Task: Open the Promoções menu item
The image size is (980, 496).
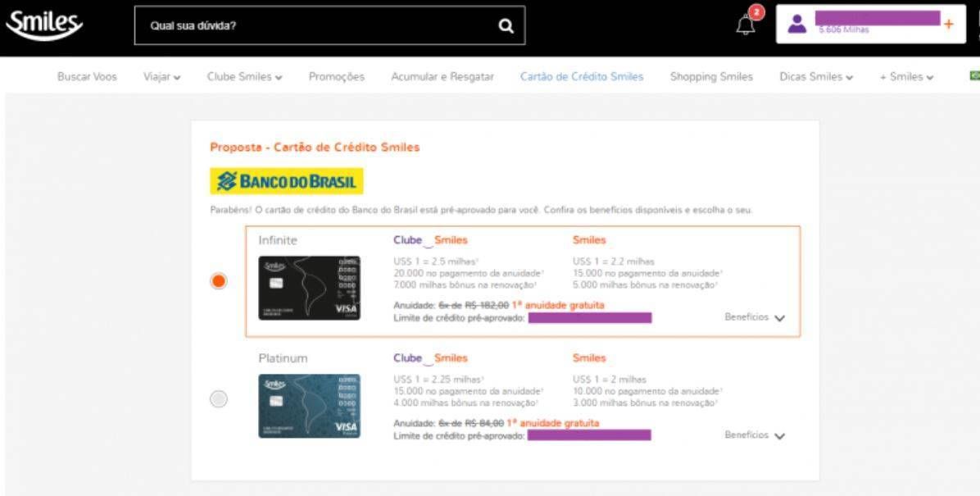Action: tap(336, 77)
